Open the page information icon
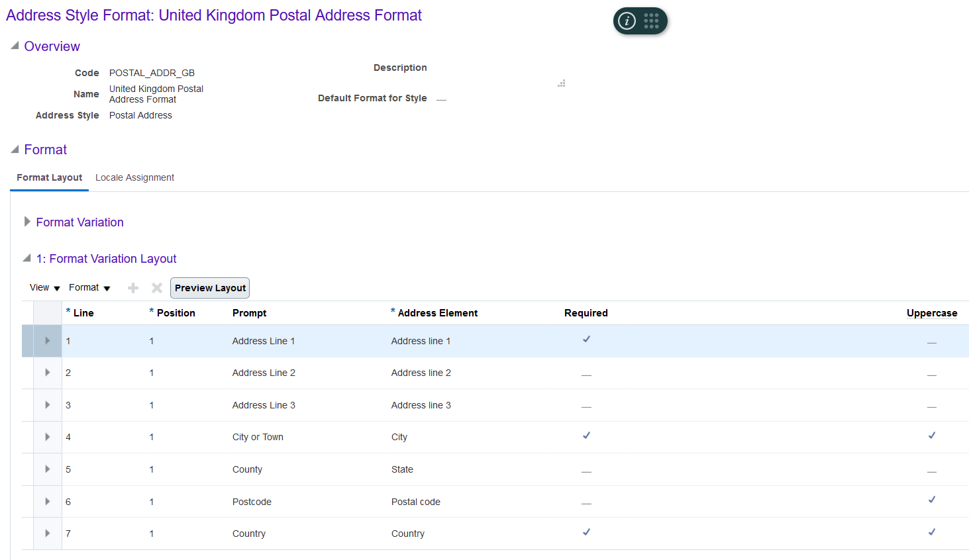Screen dimensions: 969x560 click(x=627, y=21)
